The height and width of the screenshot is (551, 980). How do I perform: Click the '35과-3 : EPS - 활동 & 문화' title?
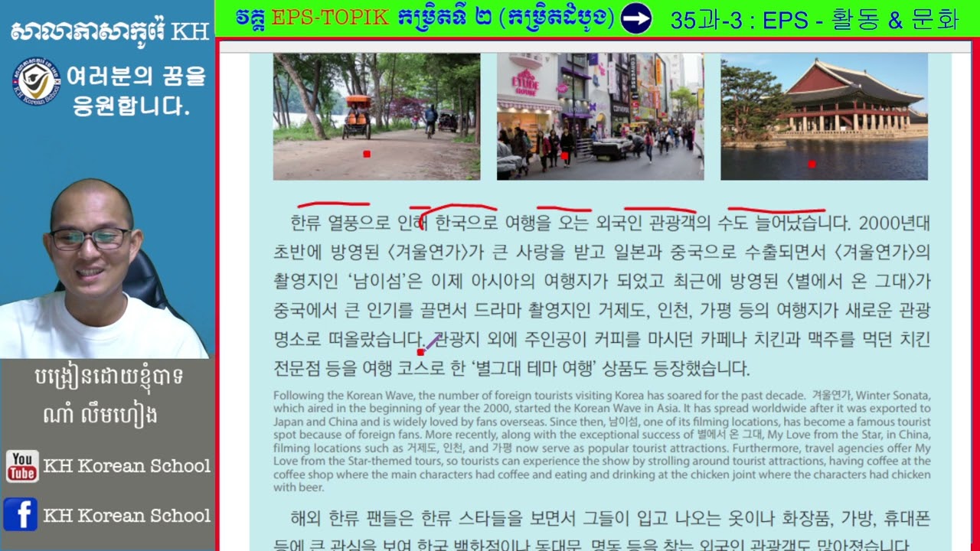pyautogui.click(x=814, y=20)
